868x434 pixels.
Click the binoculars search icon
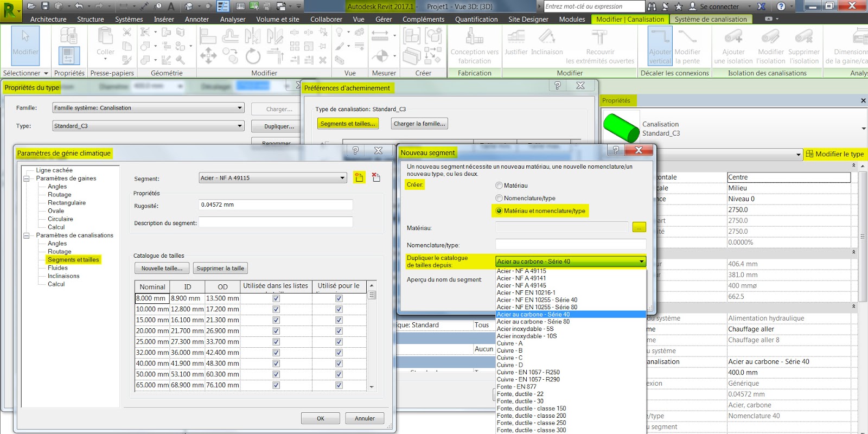(652, 7)
